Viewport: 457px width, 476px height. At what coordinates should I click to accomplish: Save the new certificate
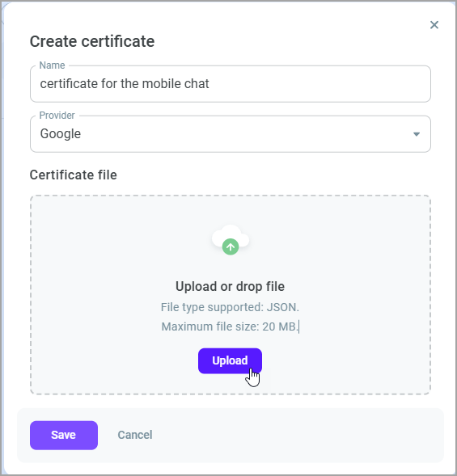(x=64, y=435)
